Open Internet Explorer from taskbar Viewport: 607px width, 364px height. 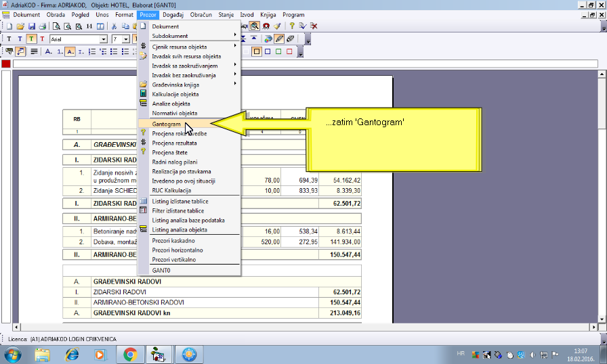click(x=72, y=355)
